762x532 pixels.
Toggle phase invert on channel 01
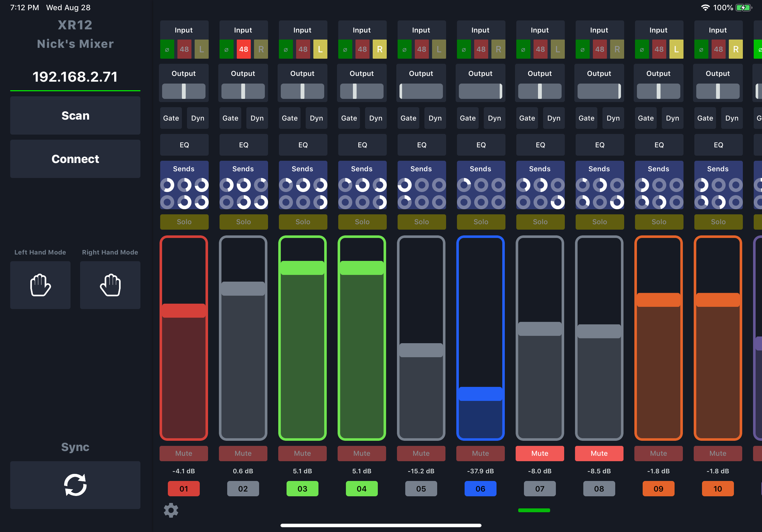[x=167, y=49]
